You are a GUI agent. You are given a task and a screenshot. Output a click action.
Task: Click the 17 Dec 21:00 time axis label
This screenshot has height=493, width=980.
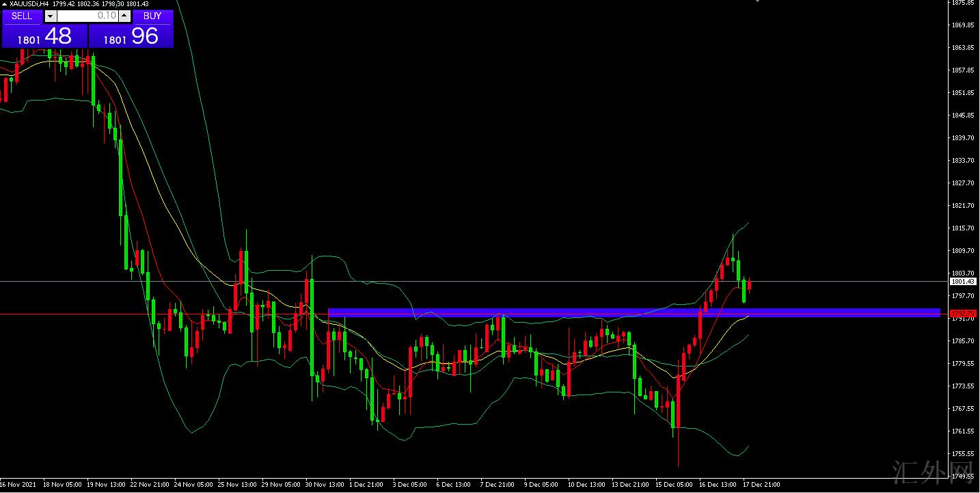(762, 485)
